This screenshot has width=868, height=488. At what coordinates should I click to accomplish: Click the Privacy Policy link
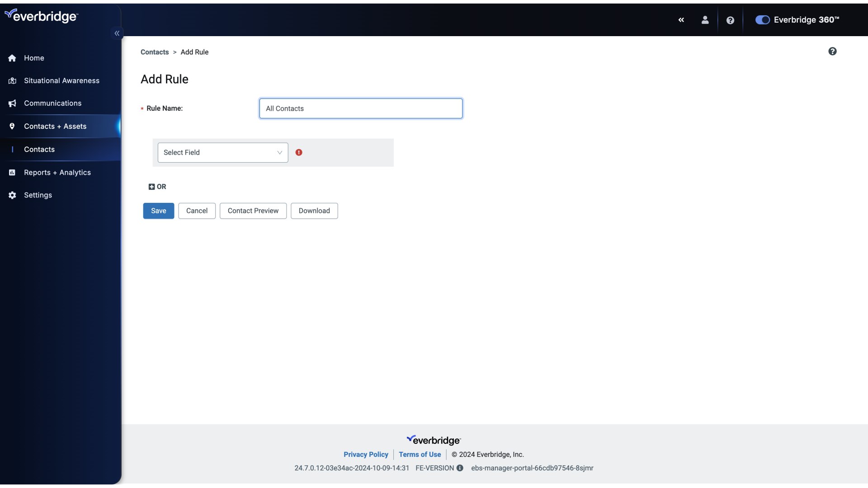tap(366, 455)
